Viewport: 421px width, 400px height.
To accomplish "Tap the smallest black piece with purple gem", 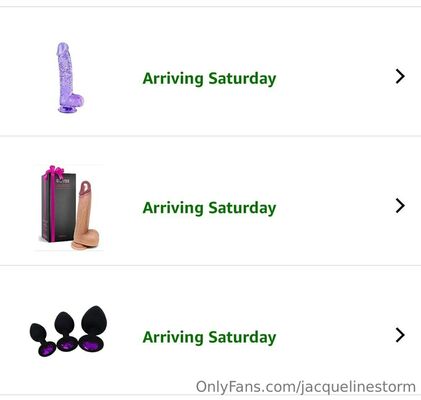I will [42, 339].
